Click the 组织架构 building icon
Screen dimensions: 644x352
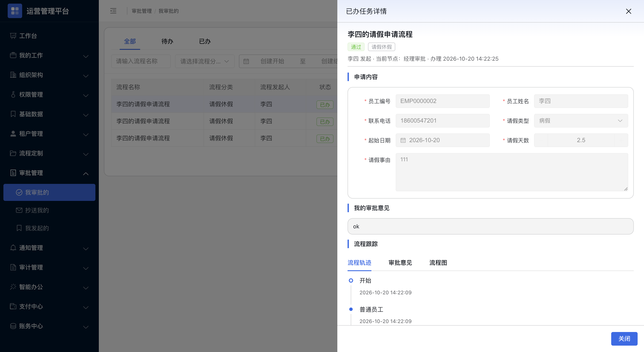click(x=13, y=75)
